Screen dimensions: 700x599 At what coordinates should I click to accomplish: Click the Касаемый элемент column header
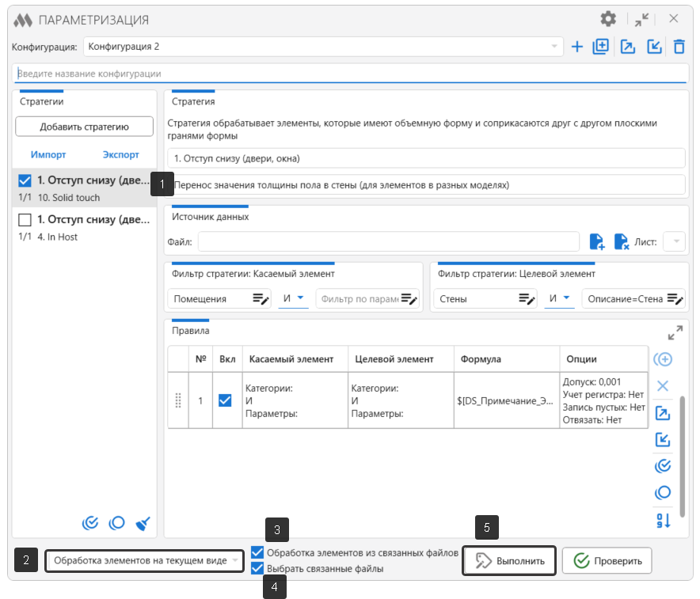pos(295,359)
